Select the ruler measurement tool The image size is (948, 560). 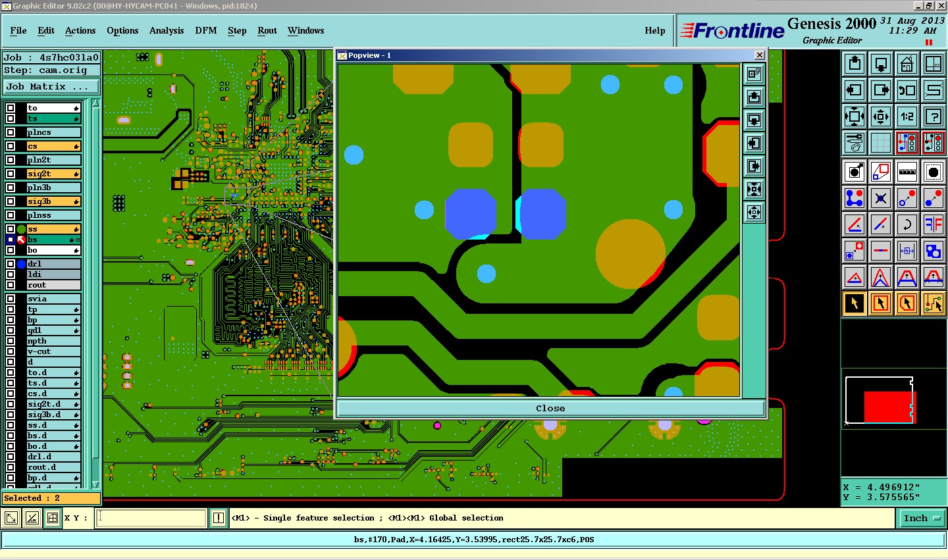click(907, 172)
